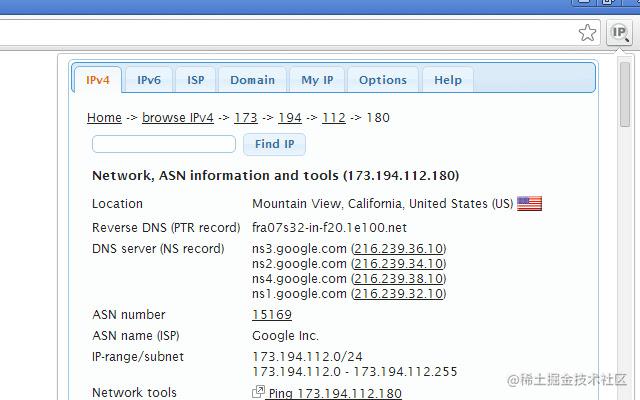The image size is (640, 400).
Task: Click the United States flag icon
Action: point(529,203)
